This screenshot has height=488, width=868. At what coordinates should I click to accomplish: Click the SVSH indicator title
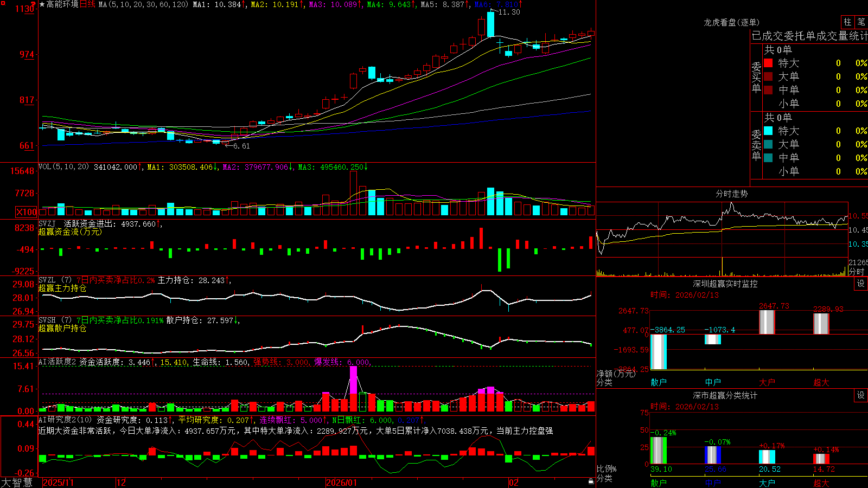point(56,320)
